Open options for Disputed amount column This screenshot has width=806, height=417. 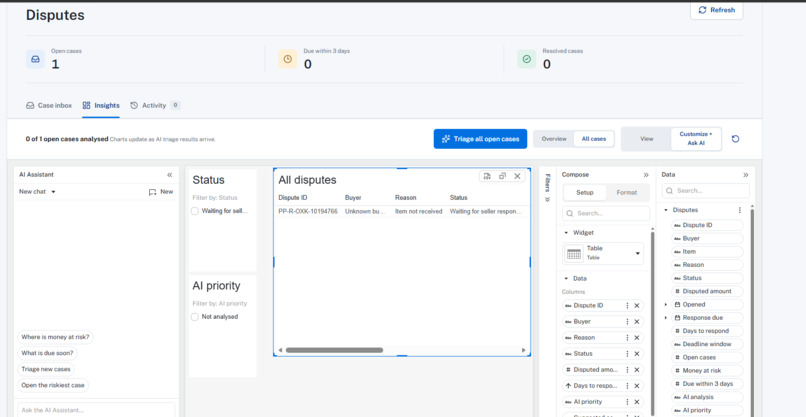tap(627, 370)
